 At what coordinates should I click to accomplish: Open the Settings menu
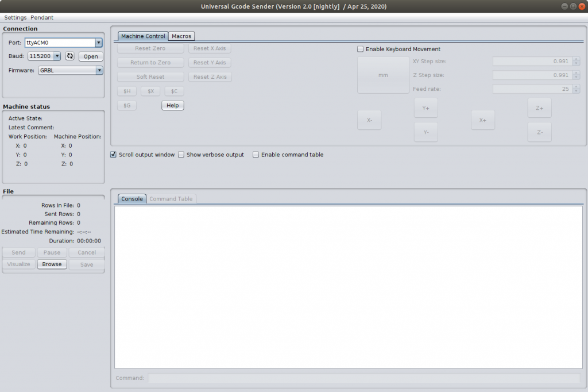coord(16,18)
